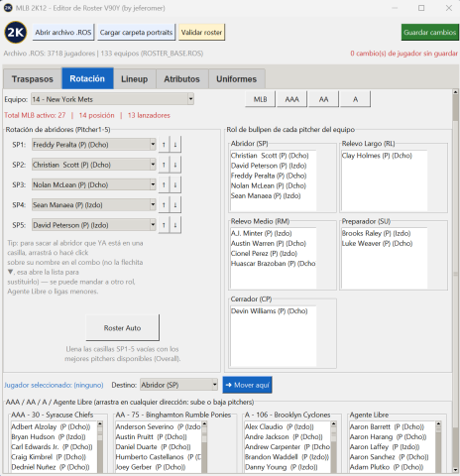The image size is (460, 476).
Task: Open the SP2 pitcher combo box
Action: (94, 165)
